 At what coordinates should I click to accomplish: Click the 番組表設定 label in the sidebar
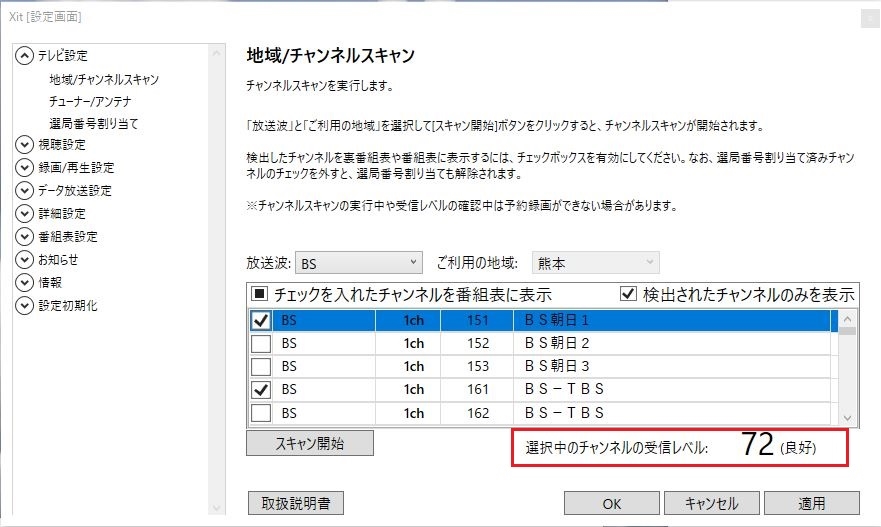pos(68,237)
